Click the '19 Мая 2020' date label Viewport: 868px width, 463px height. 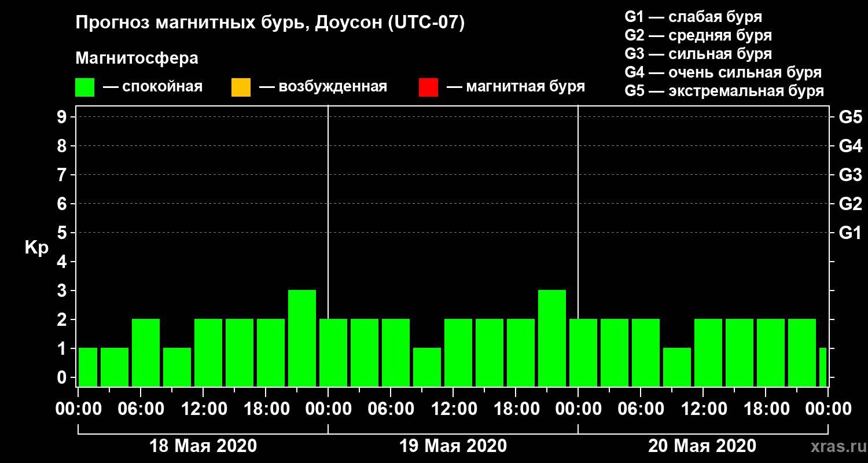(x=453, y=446)
